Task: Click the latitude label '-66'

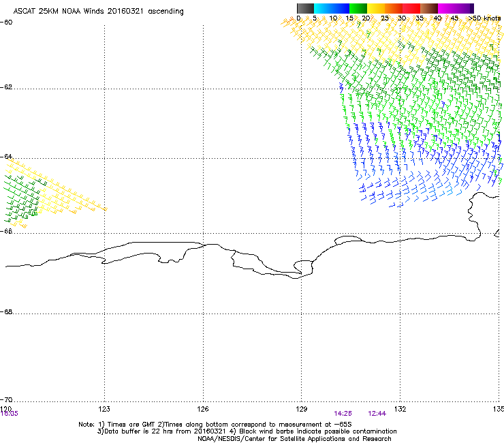Action: pyautogui.click(x=6, y=231)
